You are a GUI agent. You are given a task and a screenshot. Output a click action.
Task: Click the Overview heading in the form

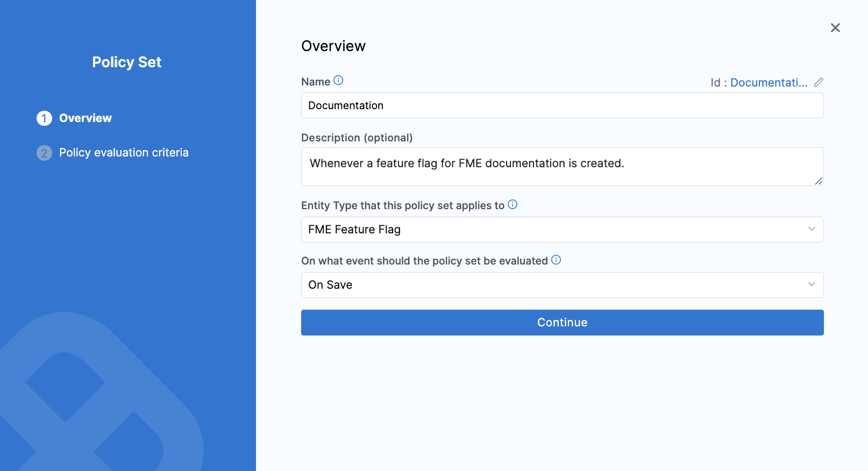[x=333, y=46]
